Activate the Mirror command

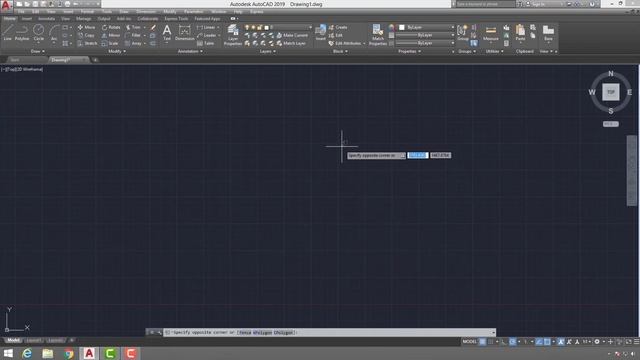point(111,36)
